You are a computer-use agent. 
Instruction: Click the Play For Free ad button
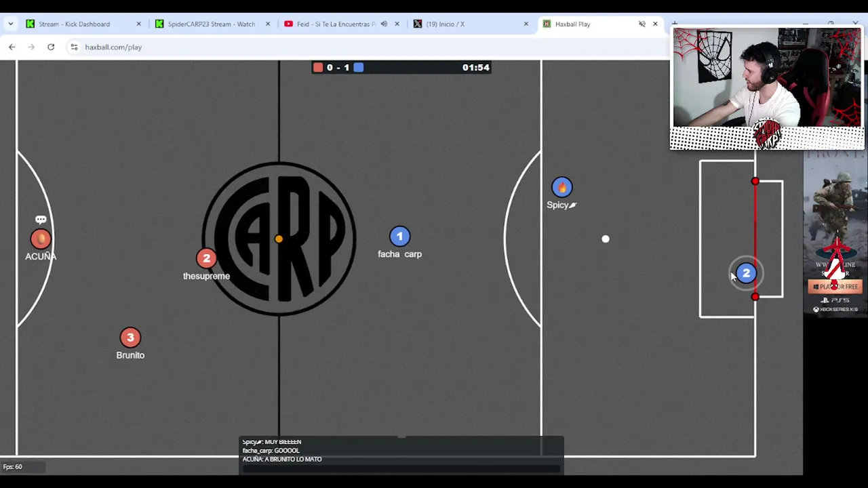click(835, 287)
